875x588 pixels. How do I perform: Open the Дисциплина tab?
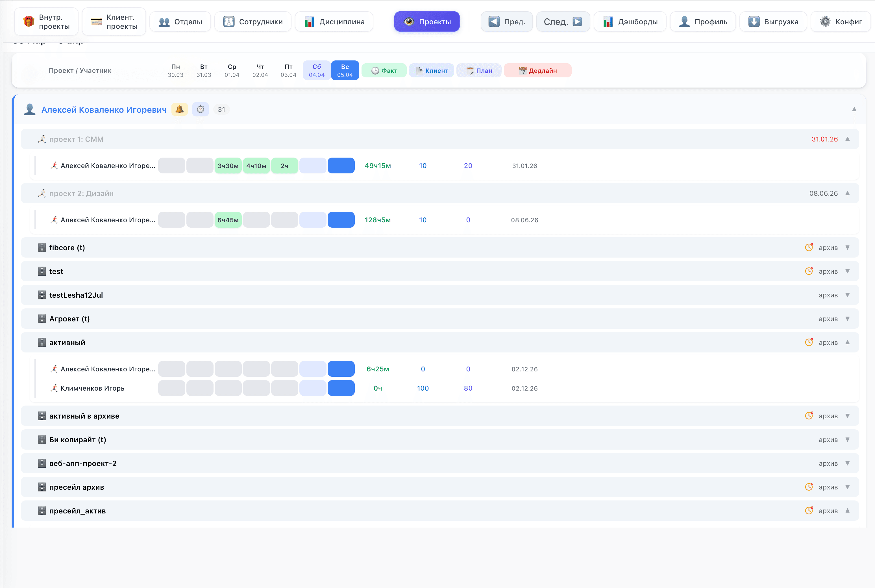[x=334, y=22]
